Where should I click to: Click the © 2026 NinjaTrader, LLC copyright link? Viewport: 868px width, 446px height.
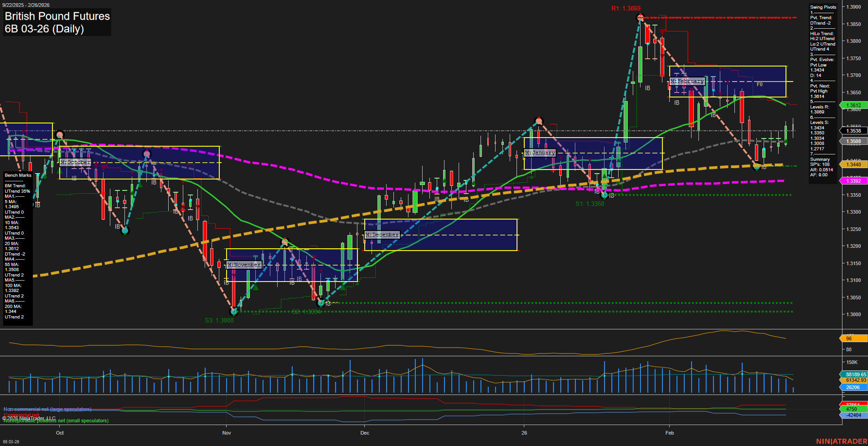pos(28,418)
